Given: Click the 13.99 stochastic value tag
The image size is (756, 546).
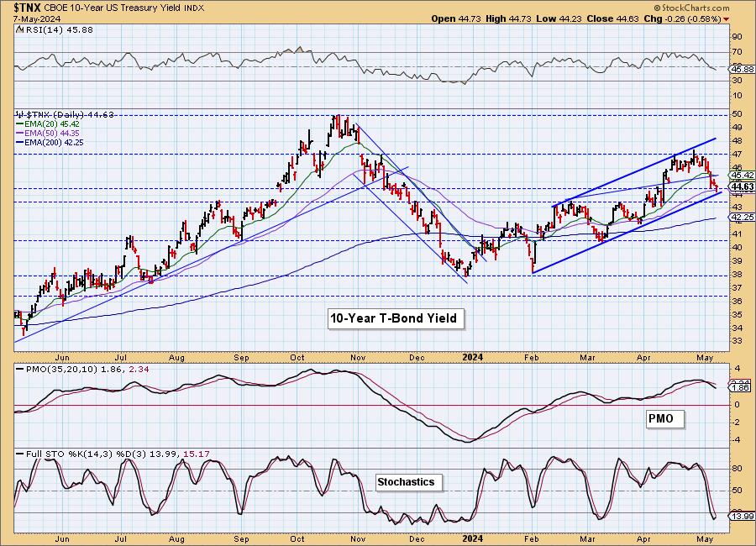Looking at the screenshot, I should coord(743,517).
